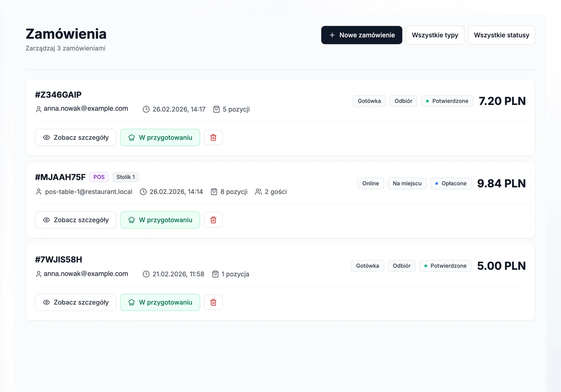Click the user icon in order #7WJIS58H
561x392 pixels.
(x=39, y=274)
